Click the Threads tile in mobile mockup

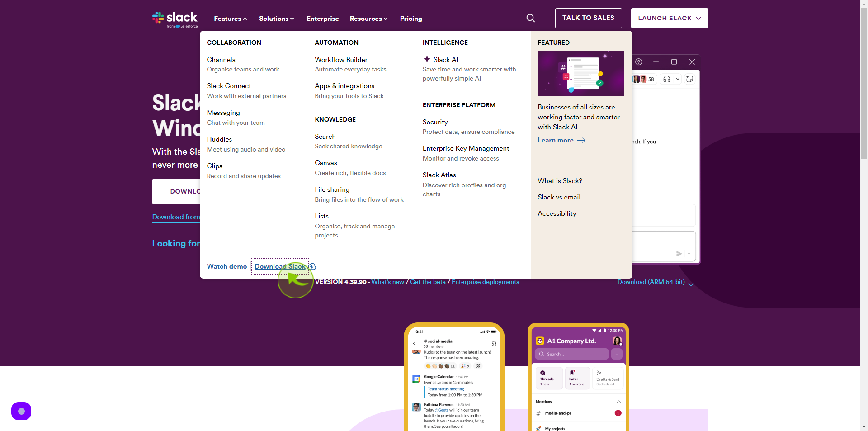click(549, 378)
